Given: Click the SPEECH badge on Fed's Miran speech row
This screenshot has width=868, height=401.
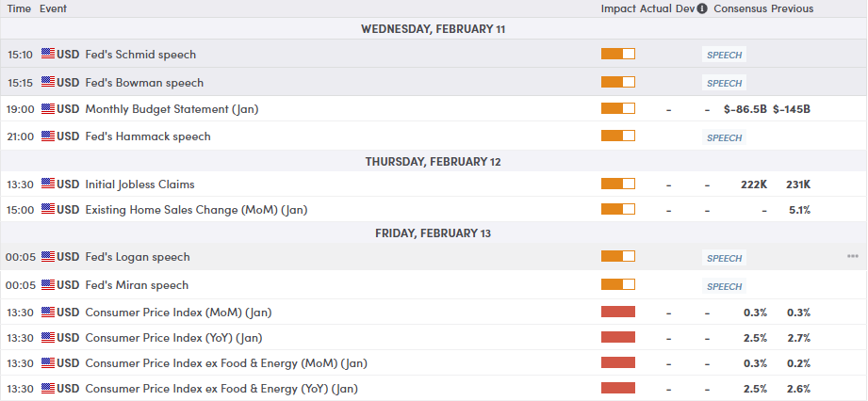Looking at the screenshot, I should click(x=724, y=286).
